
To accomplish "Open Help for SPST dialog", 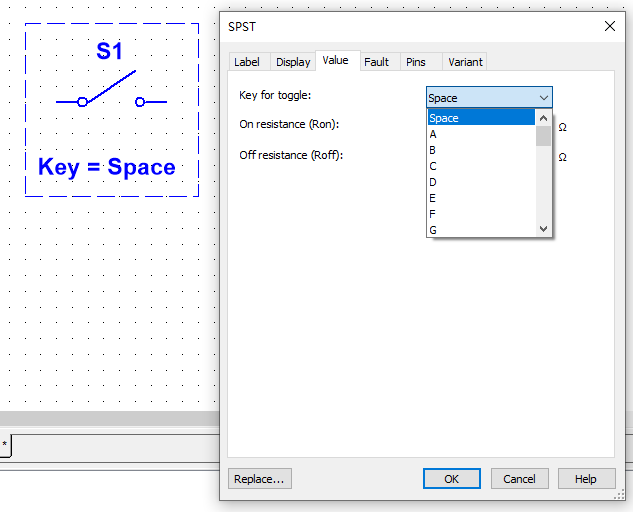I will (x=587, y=478).
